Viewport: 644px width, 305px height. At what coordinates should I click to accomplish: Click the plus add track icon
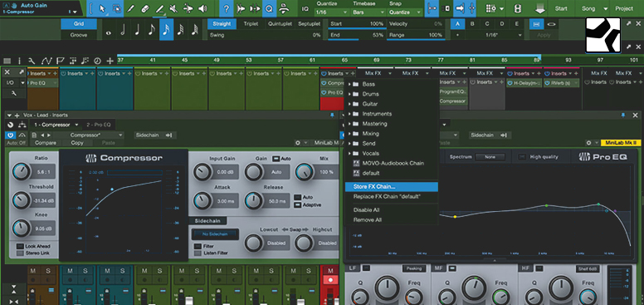110,61
